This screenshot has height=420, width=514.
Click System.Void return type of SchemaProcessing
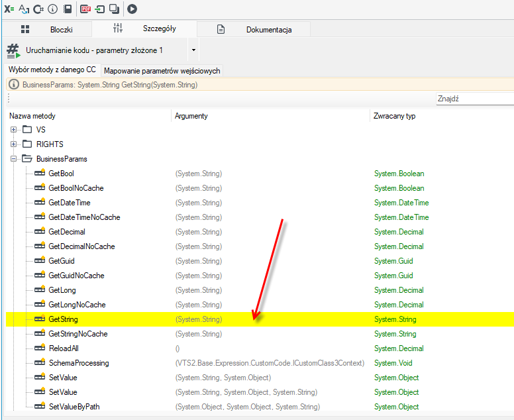point(393,363)
